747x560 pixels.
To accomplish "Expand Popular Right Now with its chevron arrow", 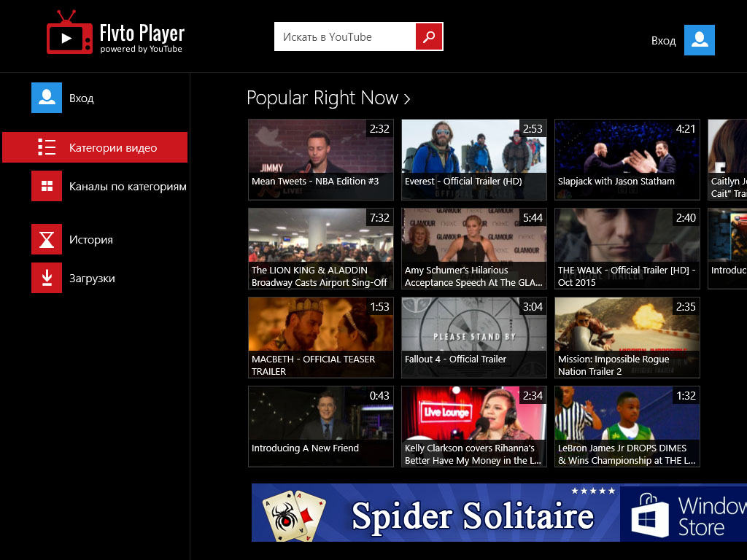I will (407, 98).
